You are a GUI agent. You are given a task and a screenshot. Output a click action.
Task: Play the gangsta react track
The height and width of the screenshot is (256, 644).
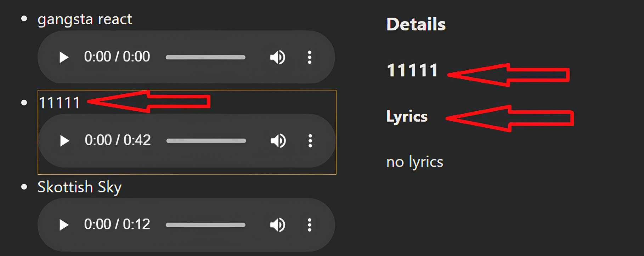(x=64, y=57)
